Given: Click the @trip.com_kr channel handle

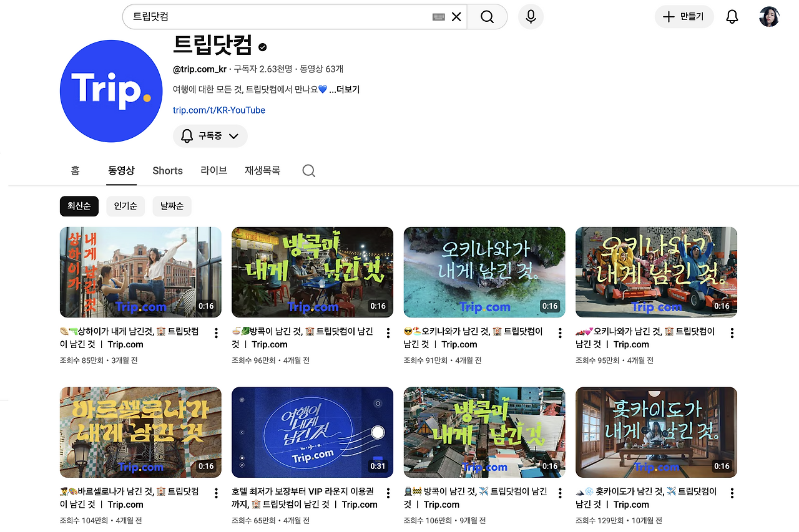Looking at the screenshot, I should pyautogui.click(x=200, y=69).
